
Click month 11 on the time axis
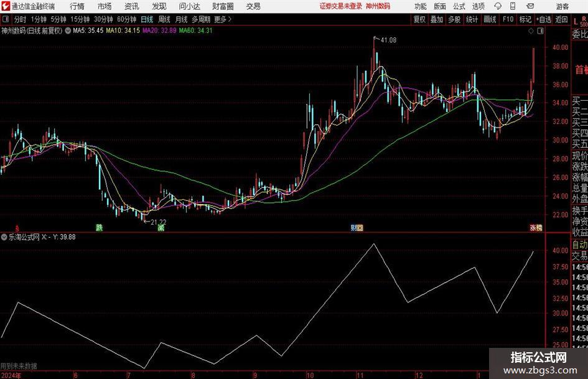click(x=360, y=375)
